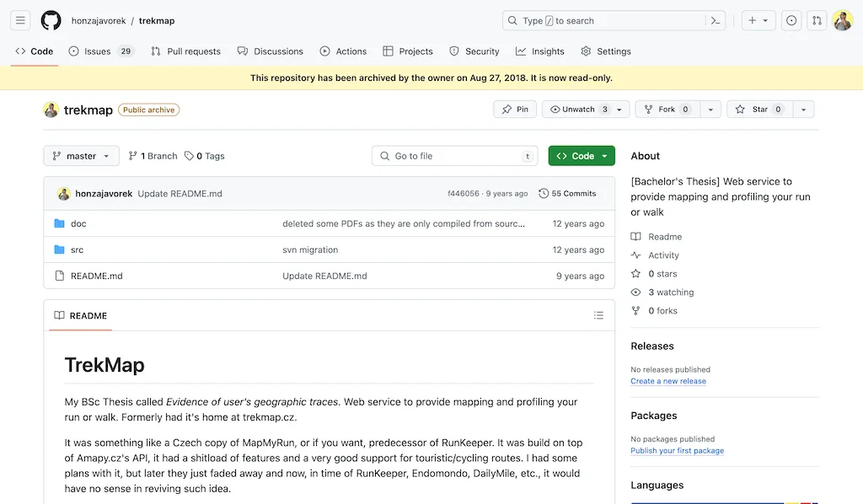Image resolution: width=863 pixels, height=504 pixels.
Task: Click the Packages heading
Action: click(654, 416)
